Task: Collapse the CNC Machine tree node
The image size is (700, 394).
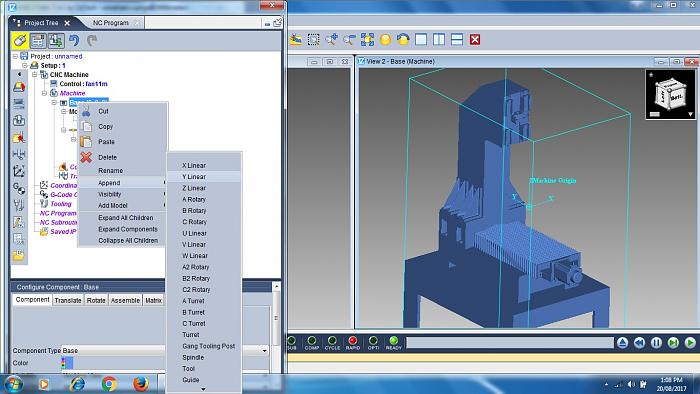Action: (x=35, y=75)
